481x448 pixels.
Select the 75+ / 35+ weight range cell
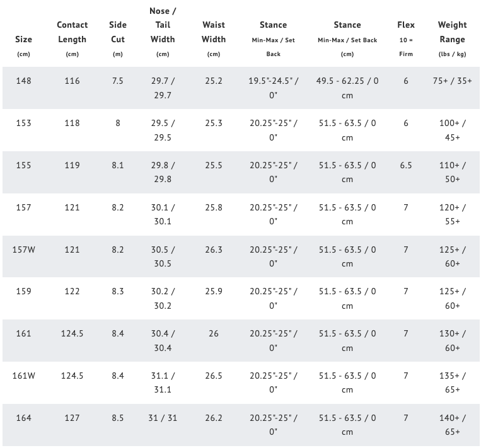pyautogui.click(x=452, y=81)
